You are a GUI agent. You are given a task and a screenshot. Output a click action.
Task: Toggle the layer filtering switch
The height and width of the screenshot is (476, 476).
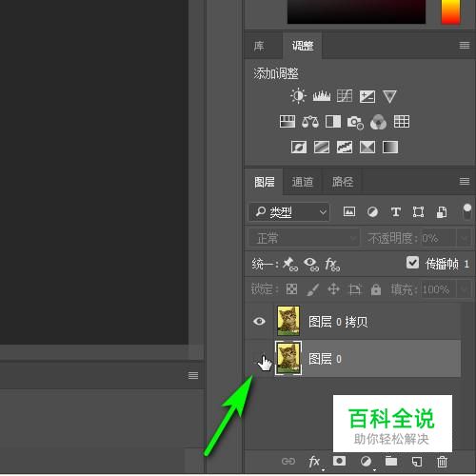click(x=467, y=211)
